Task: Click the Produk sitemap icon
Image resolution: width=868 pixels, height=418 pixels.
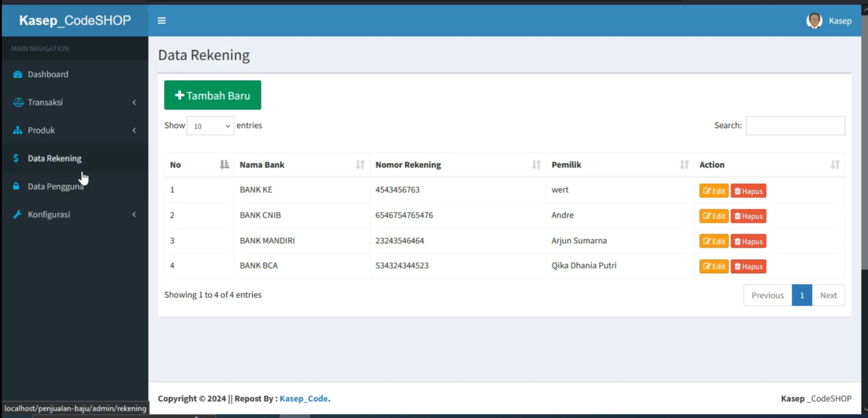Action: pos(18,130)
